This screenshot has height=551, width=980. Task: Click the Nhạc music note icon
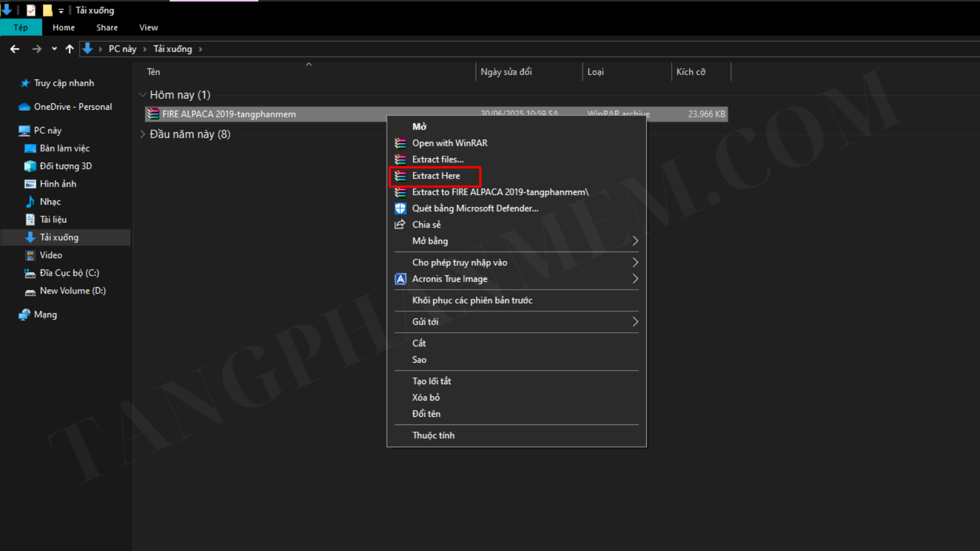point(30,202)
